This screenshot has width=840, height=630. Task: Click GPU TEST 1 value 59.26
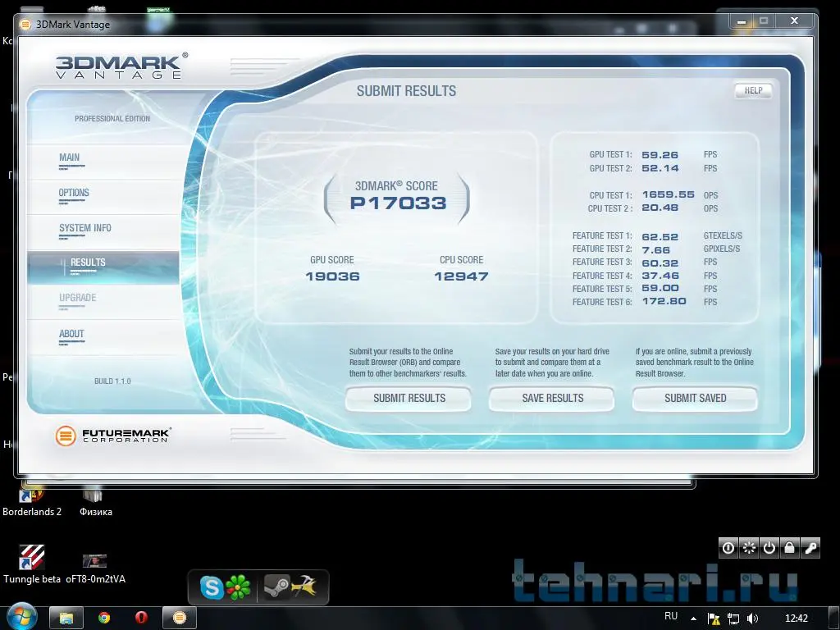(660, 155)
